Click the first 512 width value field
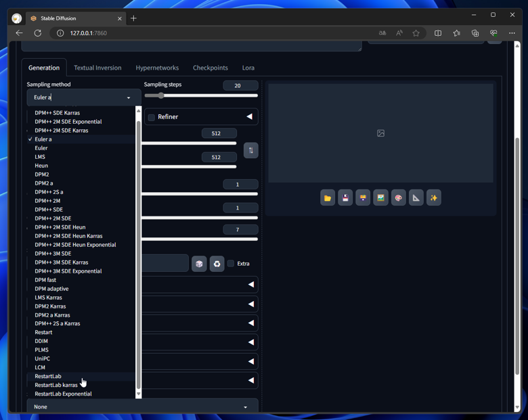 (219, 133)
